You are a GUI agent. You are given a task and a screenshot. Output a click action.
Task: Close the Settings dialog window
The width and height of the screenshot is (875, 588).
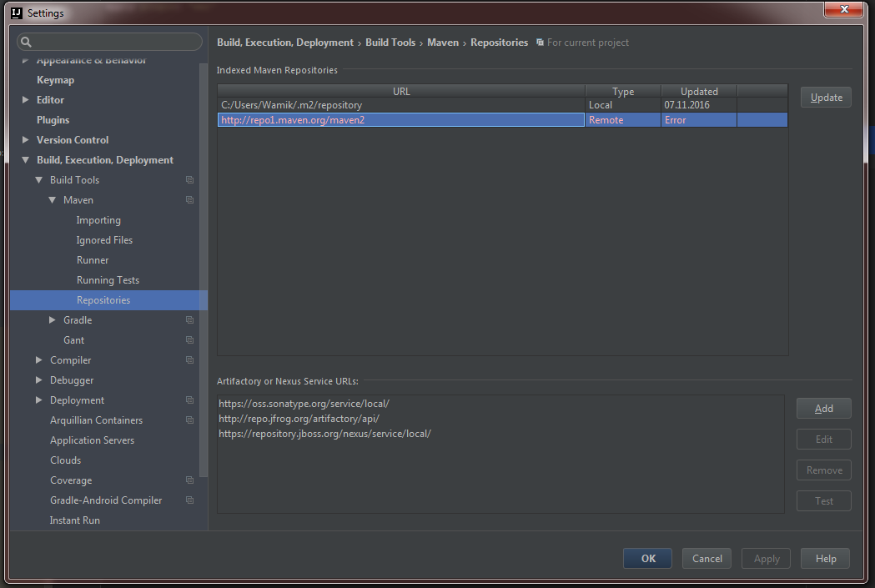click(x=844, y=9)
